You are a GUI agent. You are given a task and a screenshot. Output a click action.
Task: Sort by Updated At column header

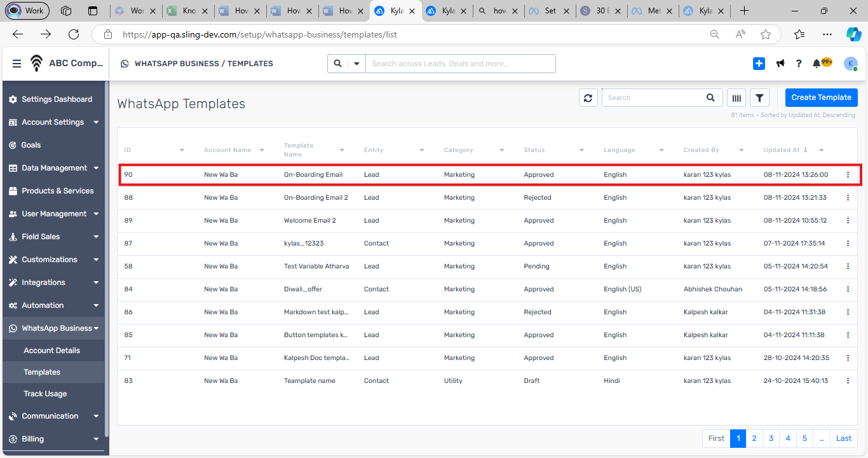(x=782, y=150)
